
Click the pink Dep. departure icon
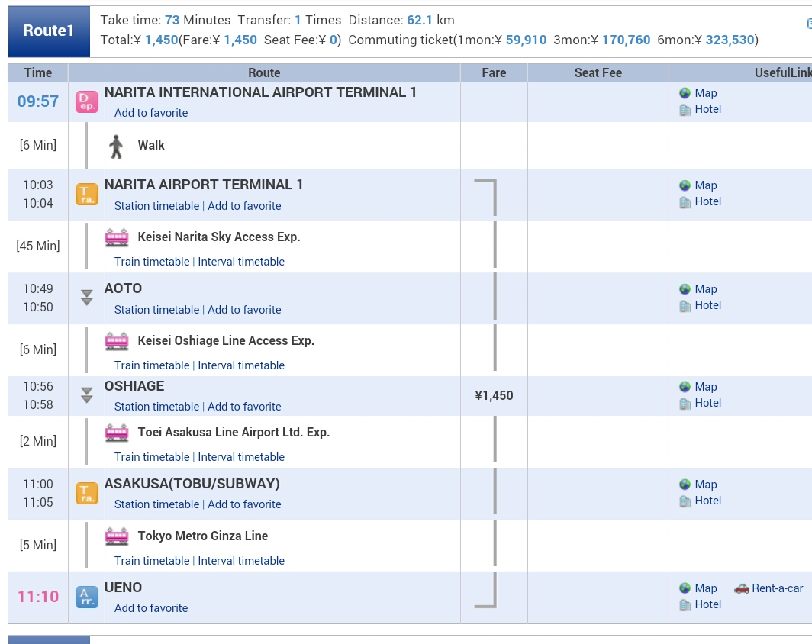87,101
